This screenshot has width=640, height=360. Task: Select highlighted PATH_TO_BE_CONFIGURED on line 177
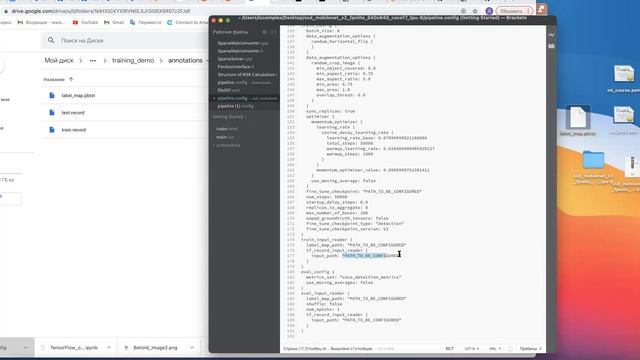pyautogui.click(x=364, y=256)
